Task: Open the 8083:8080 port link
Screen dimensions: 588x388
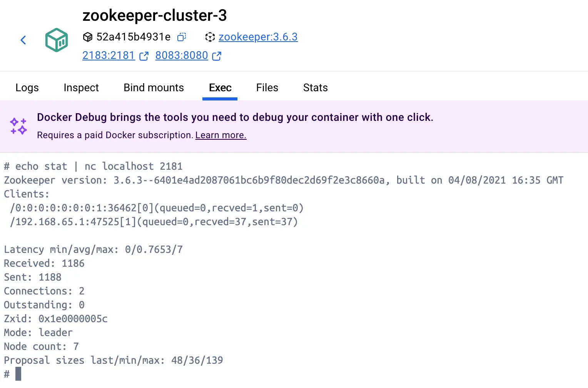Action: tap(182, 55)
